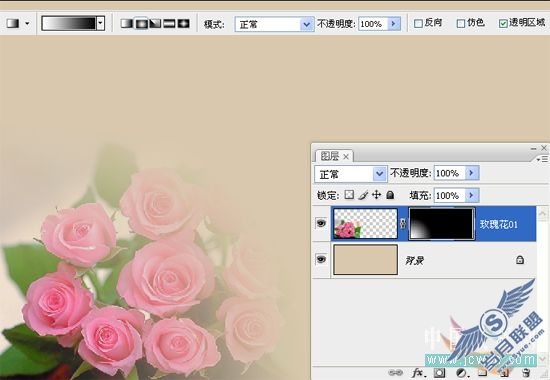Screen dimensions: 550x380
Task: Click the delete layer trash icon
Action: (526, 373)
